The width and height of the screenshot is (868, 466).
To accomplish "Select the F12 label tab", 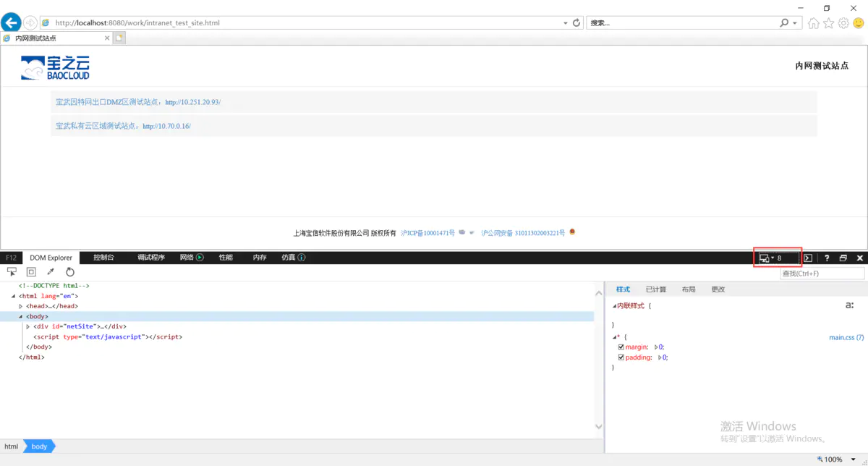I will (11, 258).
